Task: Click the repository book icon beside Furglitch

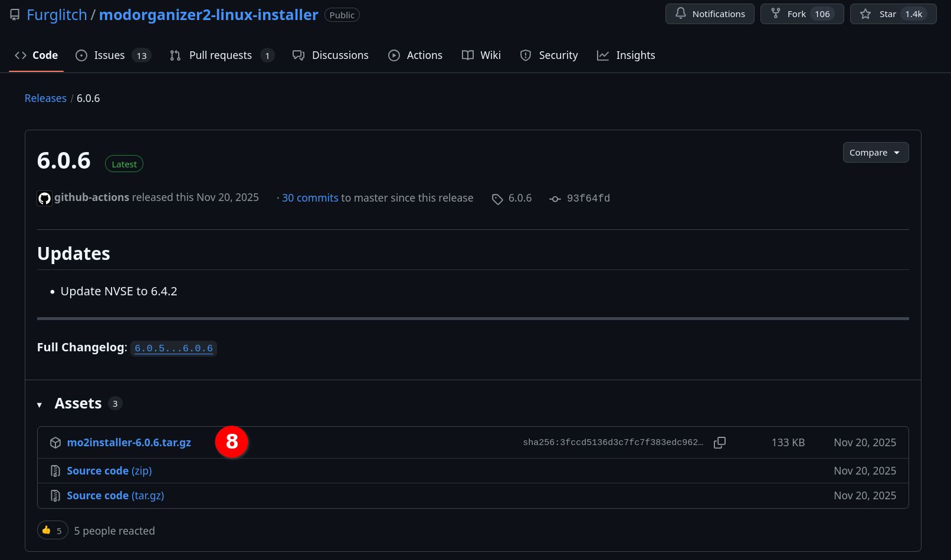Action: tap(15, 15)
